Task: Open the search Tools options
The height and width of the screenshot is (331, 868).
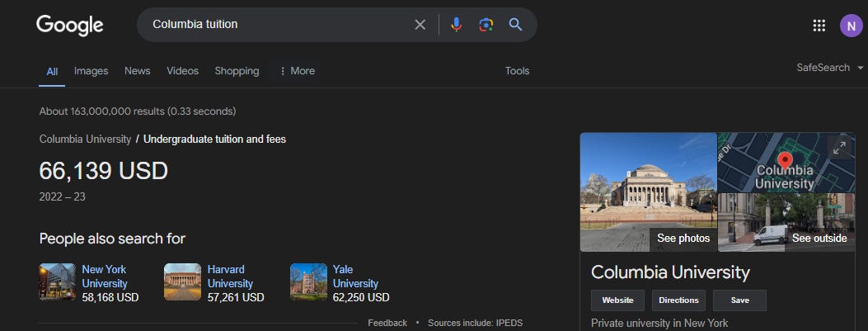Action: (x=517, y=71)
